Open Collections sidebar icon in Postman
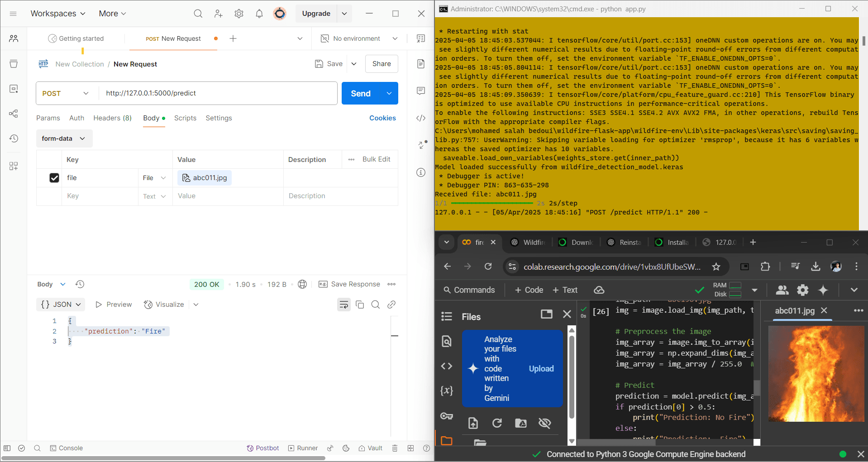Screen dimensions: 868x462 tap(14, 64)
